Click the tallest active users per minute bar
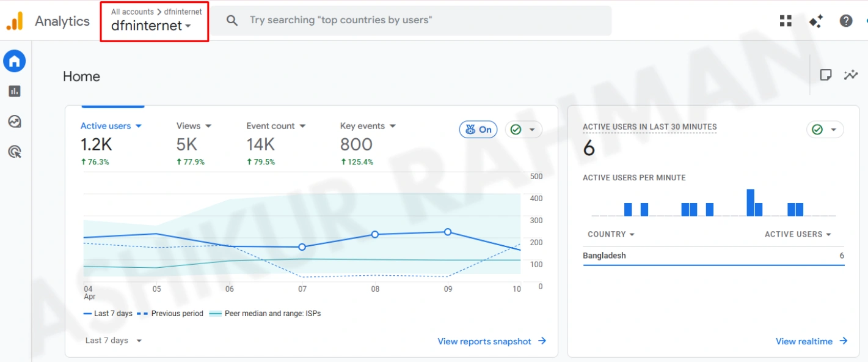Viewport: 868px width, 362px height. [750, 202]
